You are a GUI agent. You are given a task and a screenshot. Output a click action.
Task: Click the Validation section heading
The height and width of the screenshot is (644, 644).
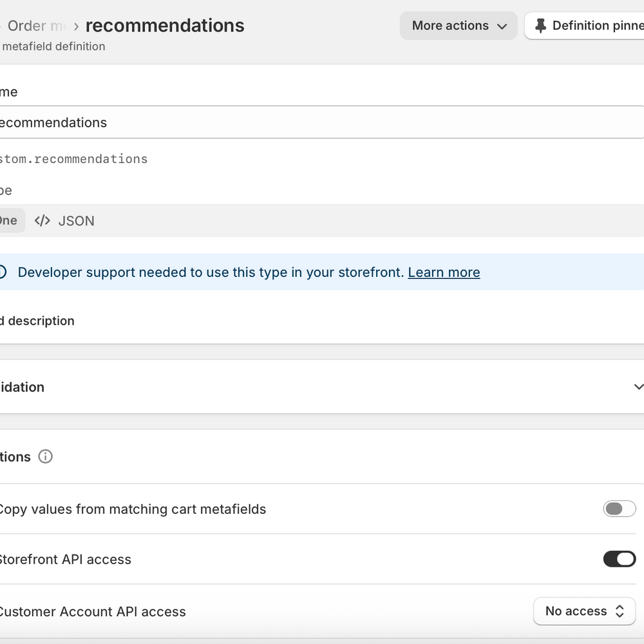22,387
